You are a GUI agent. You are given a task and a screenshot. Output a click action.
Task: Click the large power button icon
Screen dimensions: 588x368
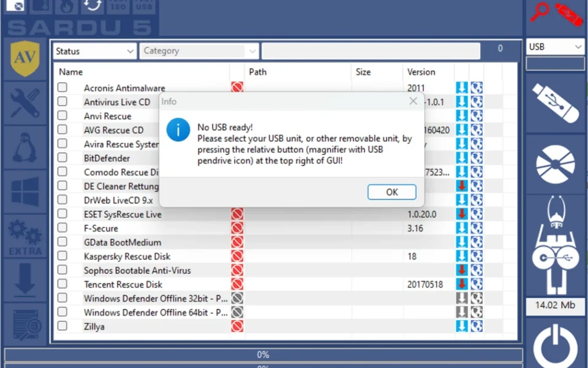coord(556,346)
